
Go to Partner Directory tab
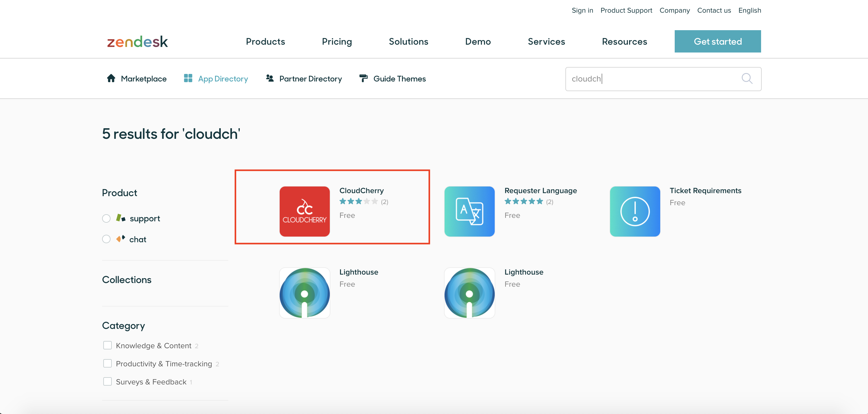[x=304, y=78]
